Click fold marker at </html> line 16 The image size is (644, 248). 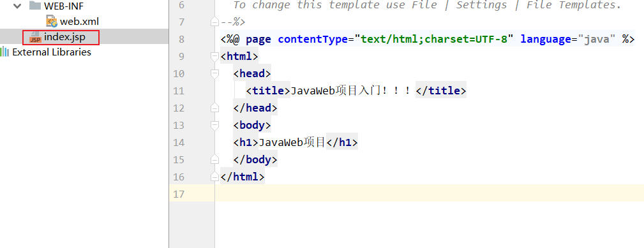214,177
